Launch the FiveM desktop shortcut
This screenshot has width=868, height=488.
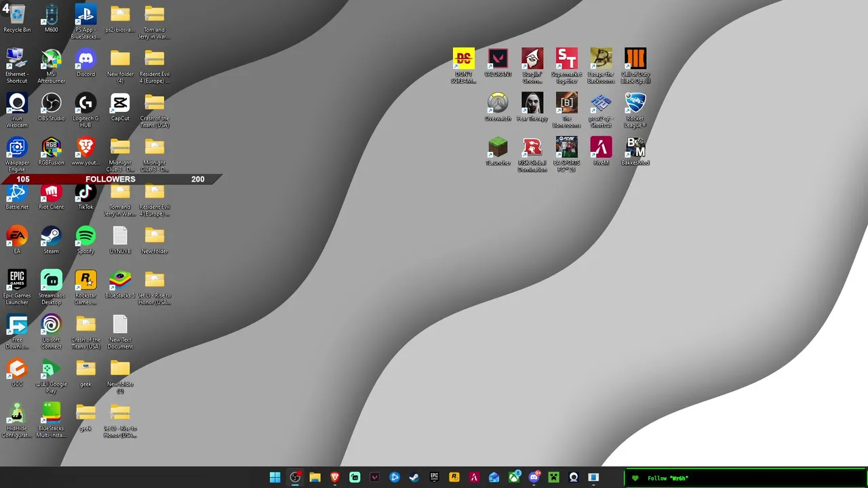[x=601, y=152]
